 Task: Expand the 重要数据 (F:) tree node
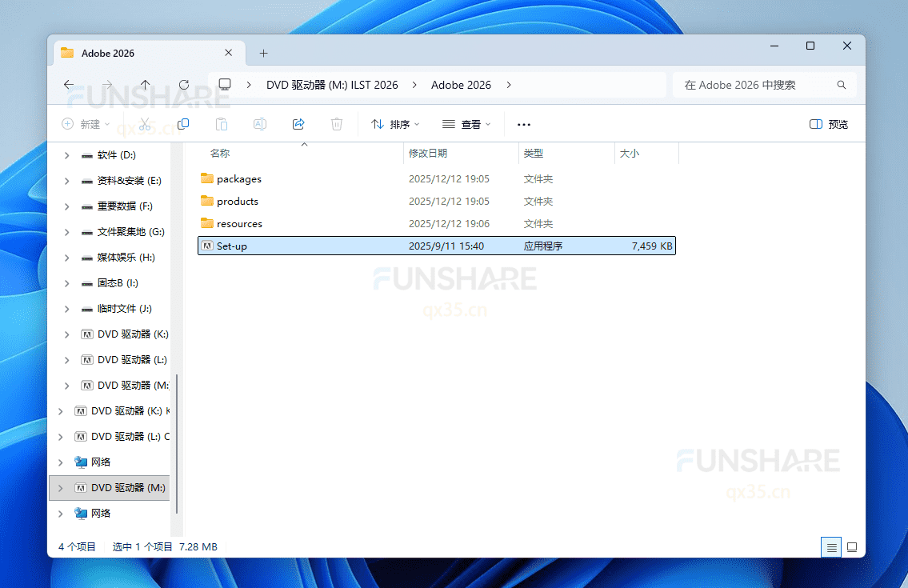(66, 206)
